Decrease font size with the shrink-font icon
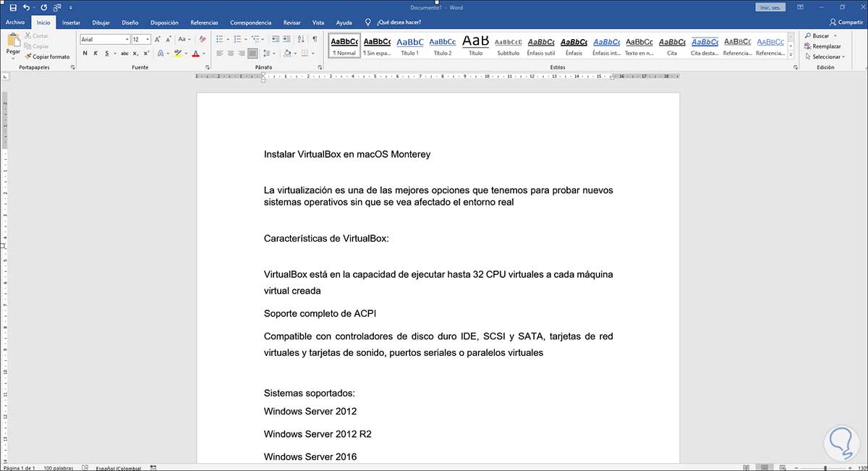The height and width of the screenshot is (471, 868). [x=169, y=39]
